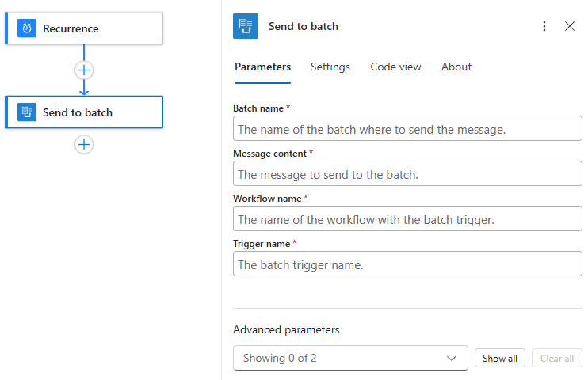Click the Batch name label
588x380 pixels.
tap(258, 108)
